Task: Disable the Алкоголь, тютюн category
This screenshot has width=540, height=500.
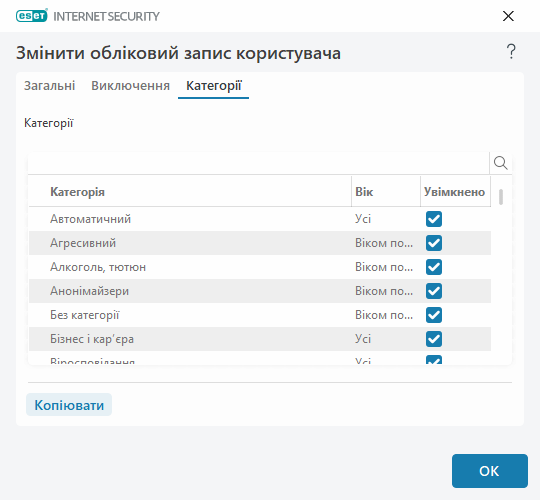Action: pyautogui.click(x=434, y=267)
